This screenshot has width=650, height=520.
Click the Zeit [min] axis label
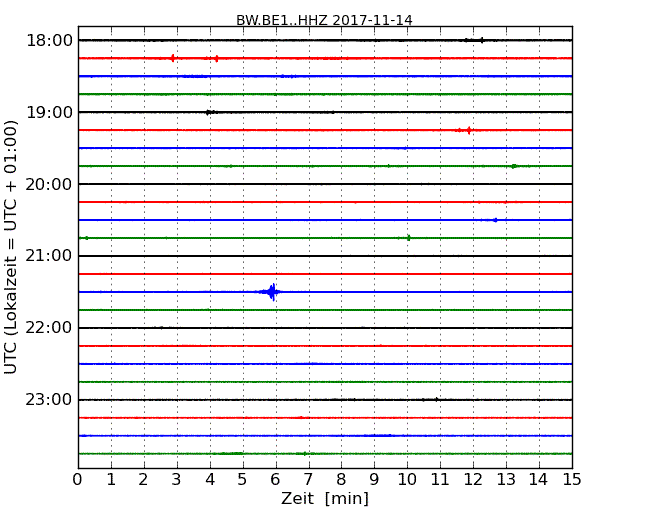pos(325,498)
